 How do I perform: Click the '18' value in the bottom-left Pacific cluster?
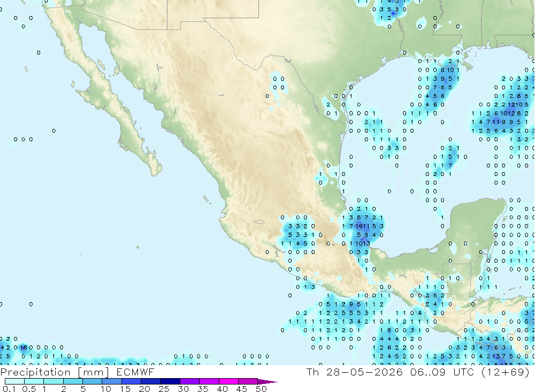pyautogui.click(x=23, y=348)
